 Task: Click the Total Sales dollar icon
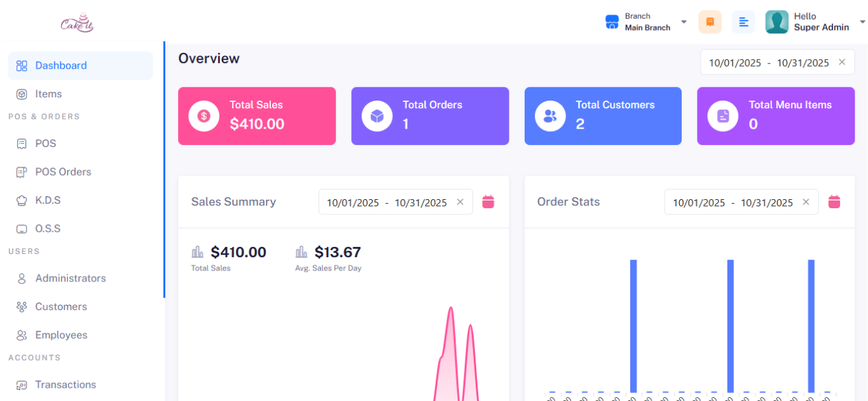(x=203, y=116)
